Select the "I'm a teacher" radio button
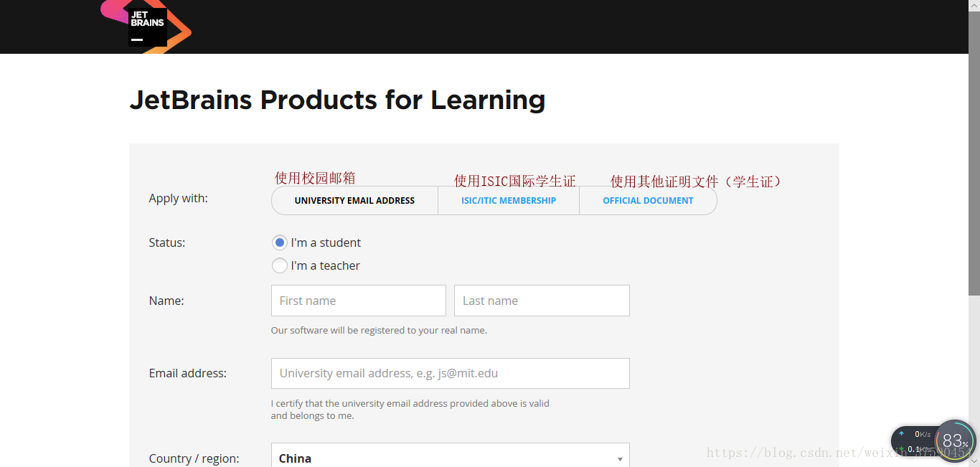980x467 pixels. [x=280, y=265]
